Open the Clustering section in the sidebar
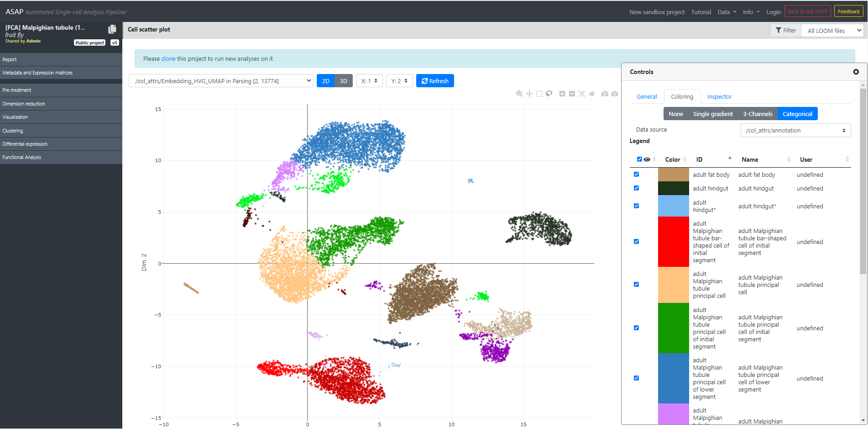Screen dimensions: 868x429 pyautogui.click(x=13, y=130)
